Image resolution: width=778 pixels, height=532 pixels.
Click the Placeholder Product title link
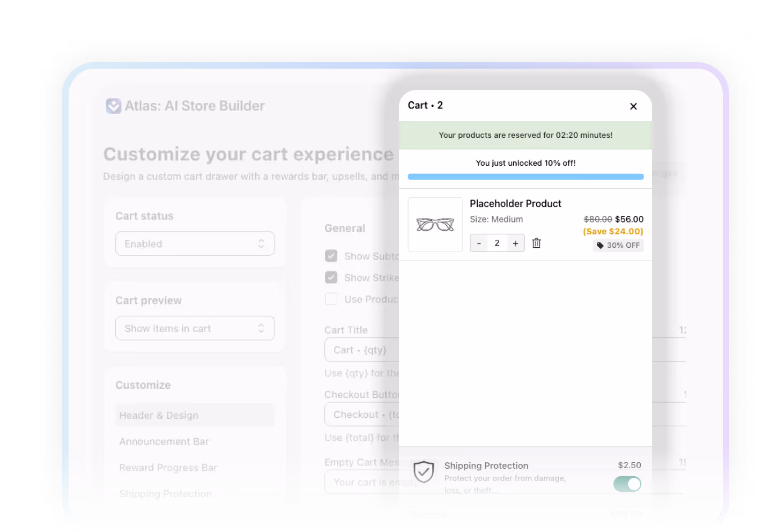[515, 204]
